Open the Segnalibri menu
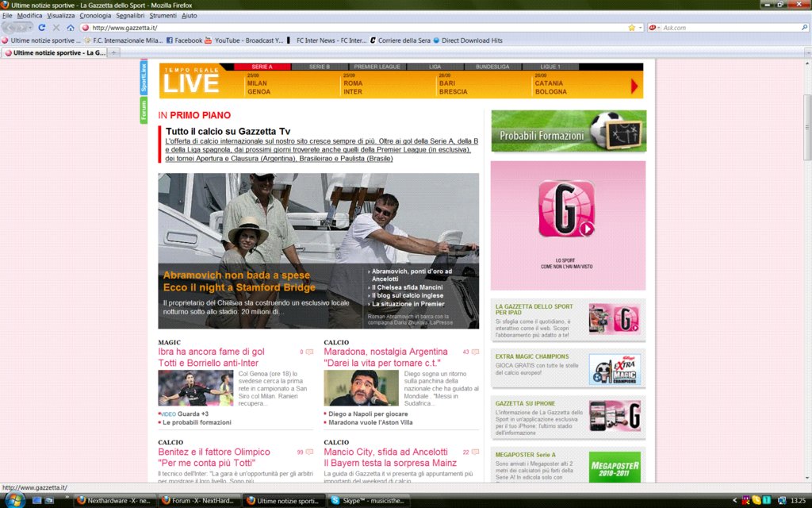 pos(130,16)
